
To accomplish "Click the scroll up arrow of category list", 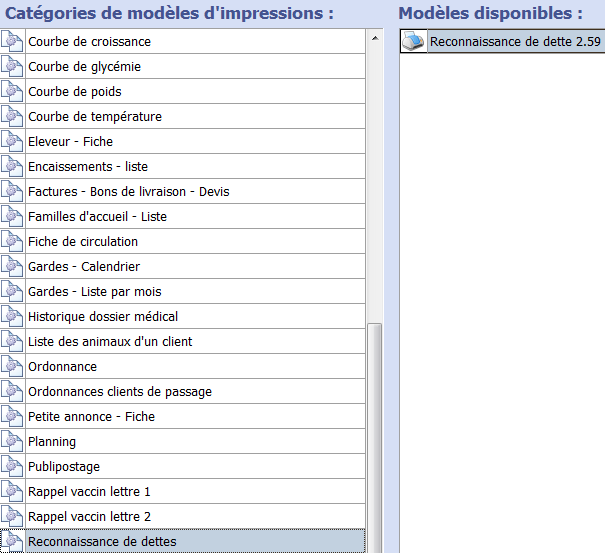I will click(375, 38).
